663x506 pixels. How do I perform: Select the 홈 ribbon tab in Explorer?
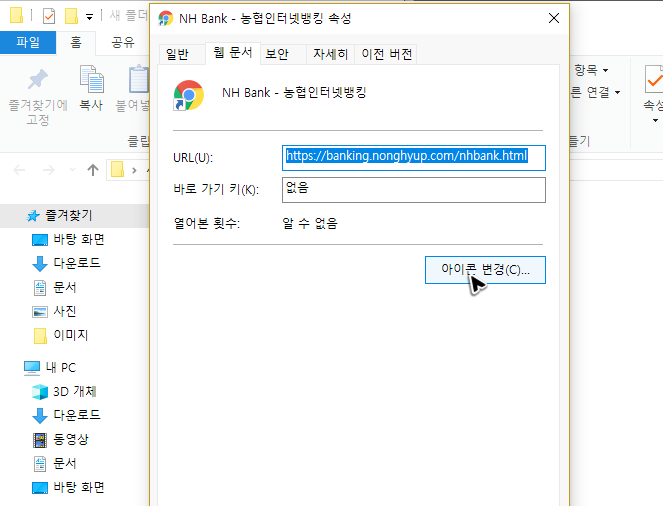pyautogui.click(x=76, y=42)
